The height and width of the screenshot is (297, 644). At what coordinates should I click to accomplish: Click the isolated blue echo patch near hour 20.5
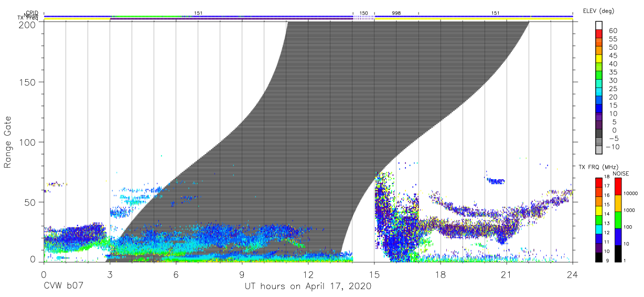click(x=496, y=181)
